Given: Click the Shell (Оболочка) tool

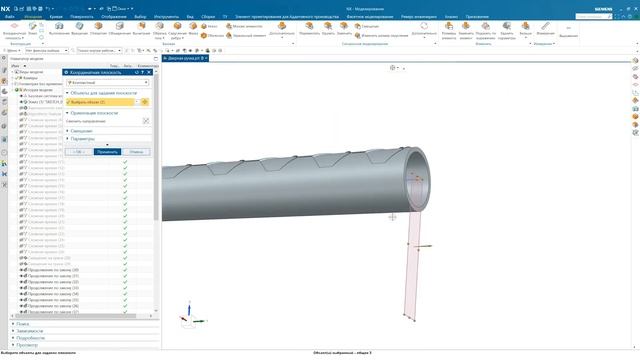Looking at the screenshot, I should [x=212, y=36].
